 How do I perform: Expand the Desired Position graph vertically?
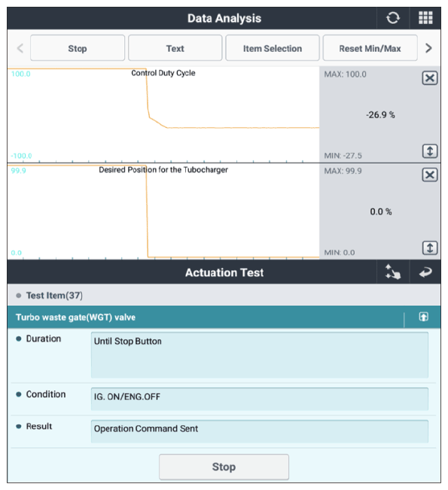tap(430, 248)
